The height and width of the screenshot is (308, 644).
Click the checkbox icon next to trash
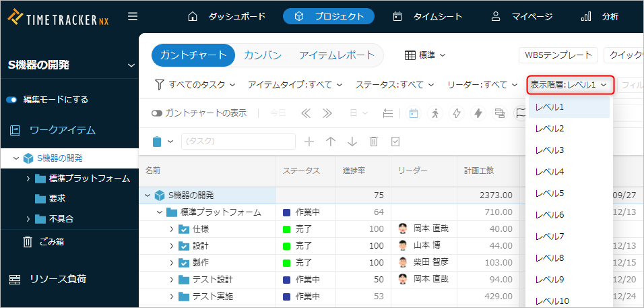pos(395,142)
